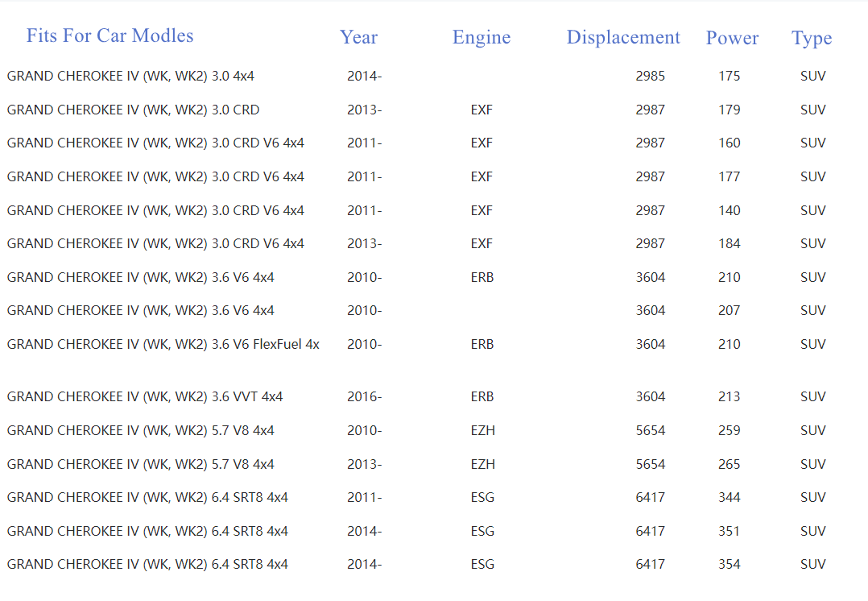Click the power value 344
Viewport: 868px width, 601px height.
[x=729, y=497]
